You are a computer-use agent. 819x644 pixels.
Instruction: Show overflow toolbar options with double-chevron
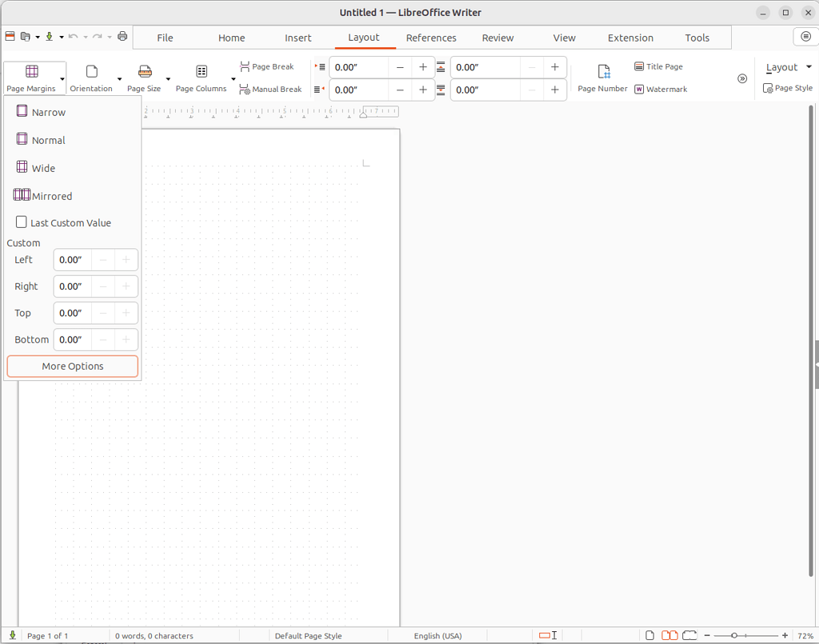pyautogui.click(x=742, y=78)
